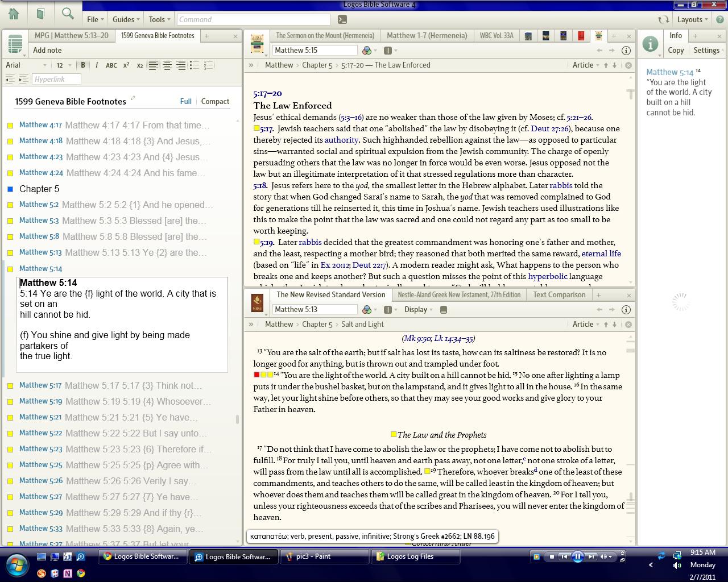728x582 pixels.
Task: Show resource information in NRSV panel
Action: coord(626,310)
